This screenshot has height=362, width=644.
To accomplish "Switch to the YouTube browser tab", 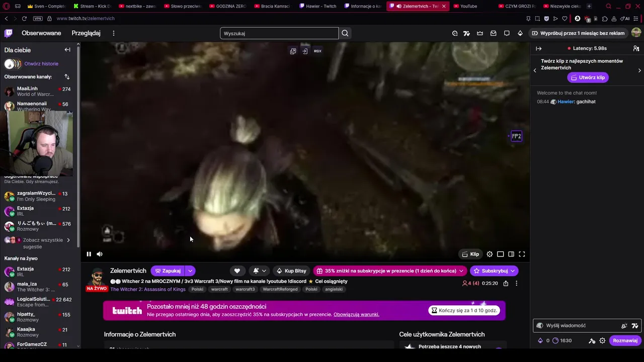I will pos(465,6).
